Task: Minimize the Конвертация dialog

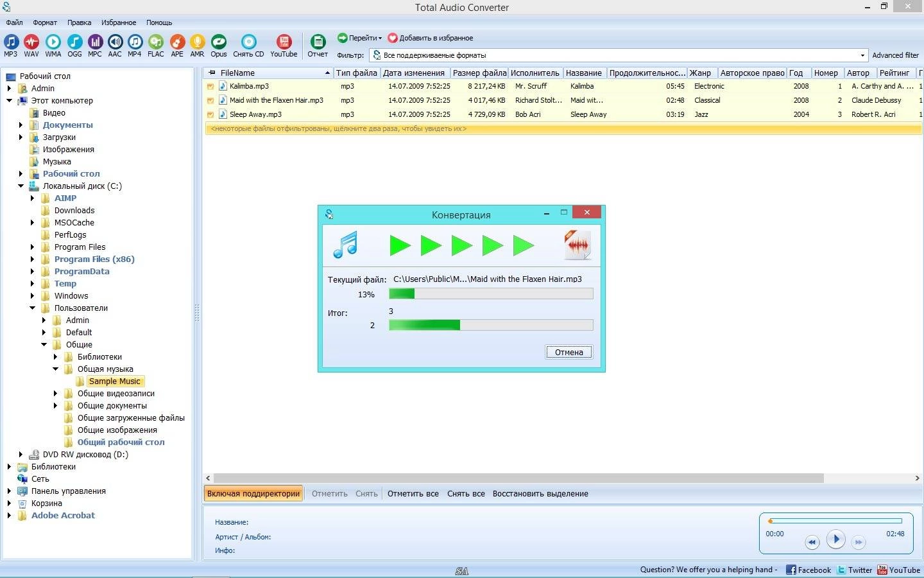Action: pyautogui.click(x=546, y=213)
